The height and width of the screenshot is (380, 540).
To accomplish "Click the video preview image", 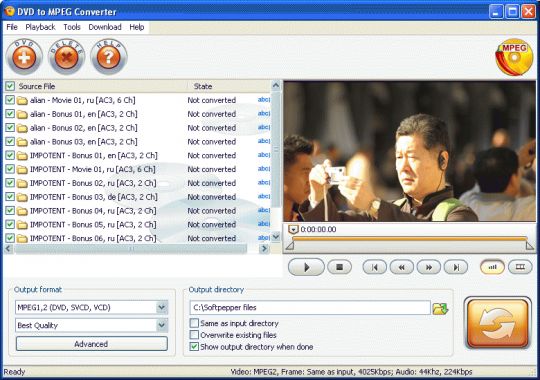I will tap(409, 151).
